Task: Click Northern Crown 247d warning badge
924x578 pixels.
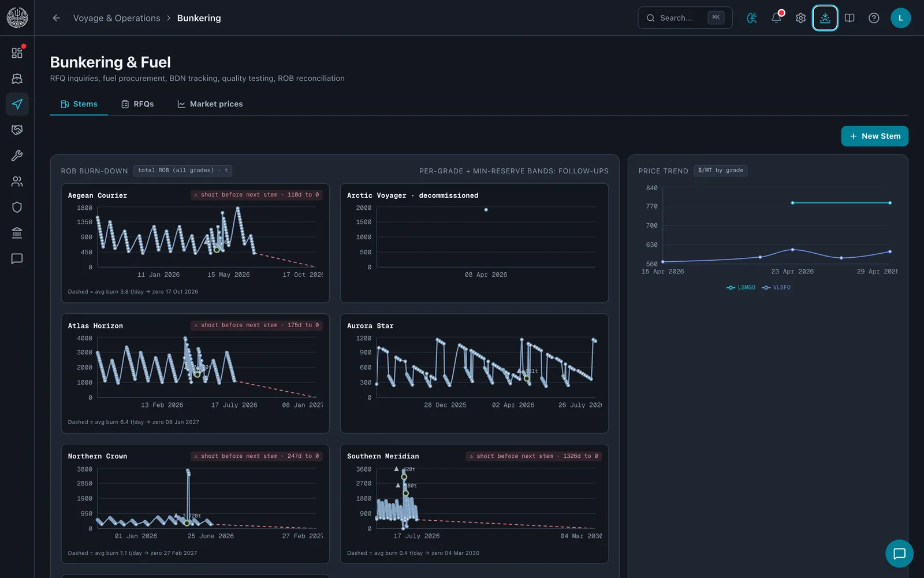Action: point(256,456)
